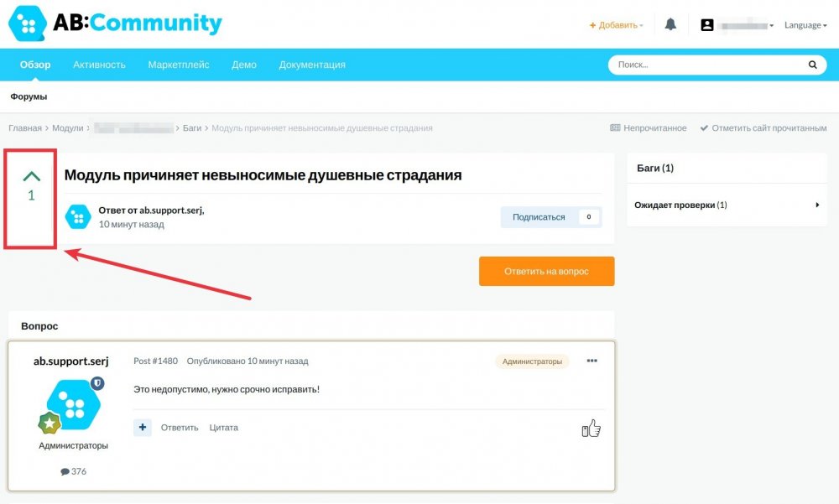The width and height of the screenshot is (839, 504).
Task: Click the notifications bell icon
Action: coord(670,25)
